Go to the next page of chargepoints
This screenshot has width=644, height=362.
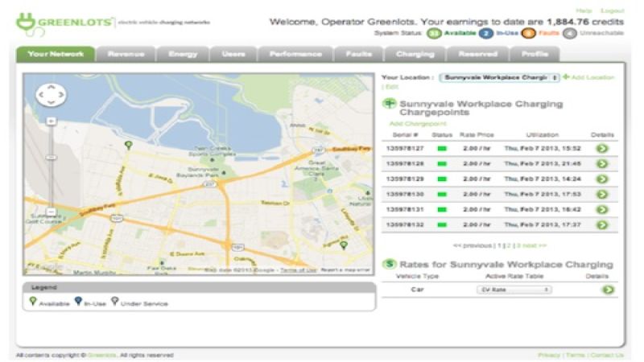tap(532, 245)
